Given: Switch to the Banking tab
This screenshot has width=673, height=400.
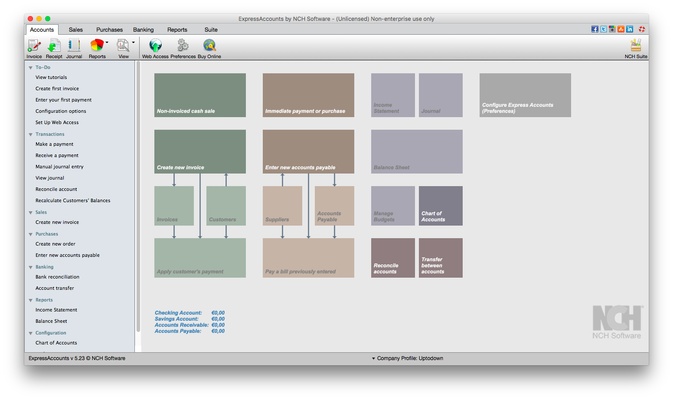Looking at the screenshot, I should [x=143, y=30].
